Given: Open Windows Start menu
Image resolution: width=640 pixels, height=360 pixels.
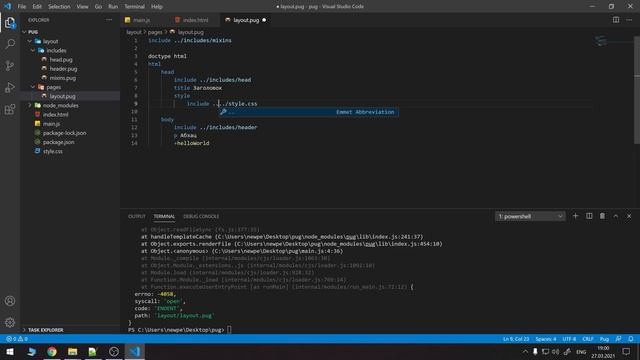Looking at the screenshot, I should pyautogui.click(x=10, y=351).
